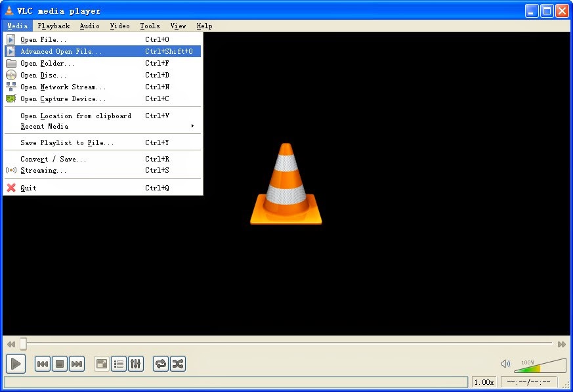Click the elapsed time display
Screen dimensions: 573x392
tap(528, 382)
